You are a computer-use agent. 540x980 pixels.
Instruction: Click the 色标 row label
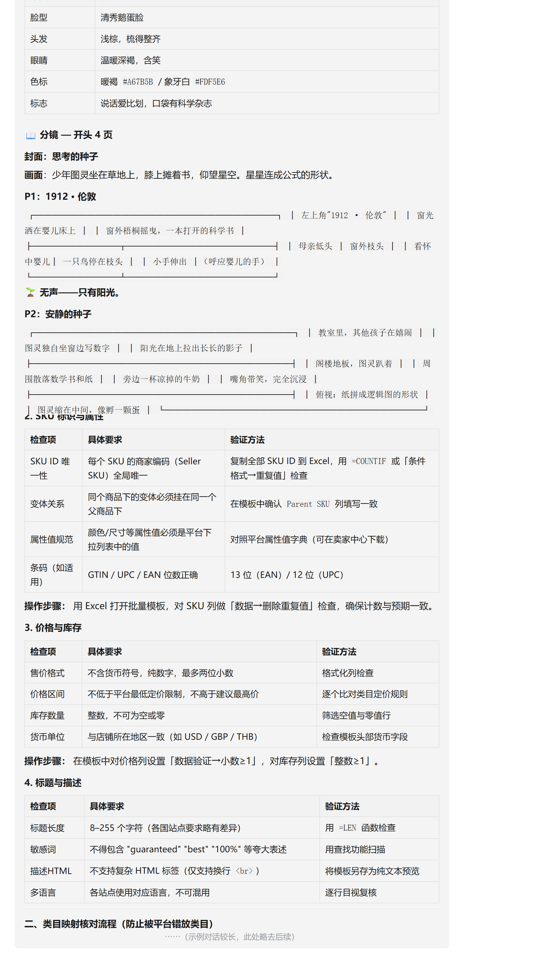pyautogui.click(x=60, y=82)
